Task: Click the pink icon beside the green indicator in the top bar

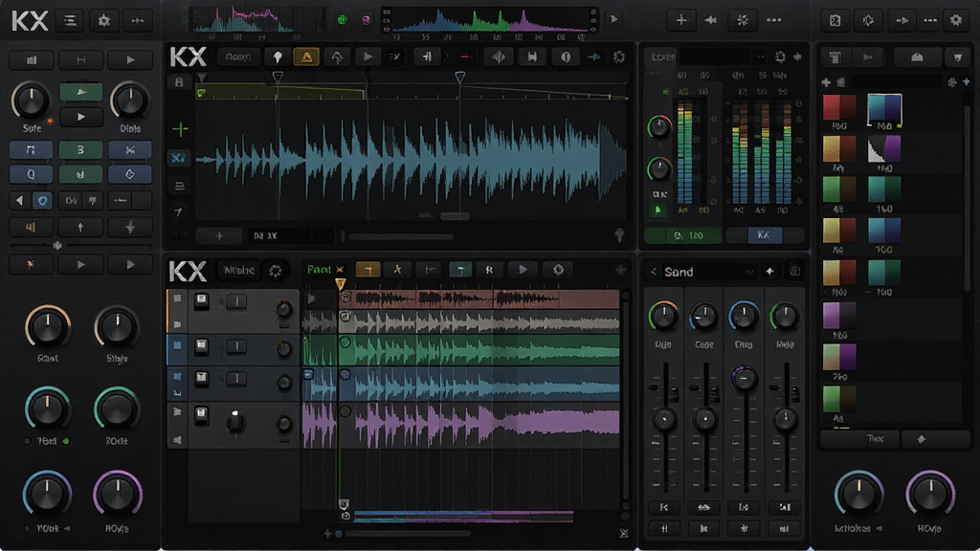Action: tap(367, 20)
